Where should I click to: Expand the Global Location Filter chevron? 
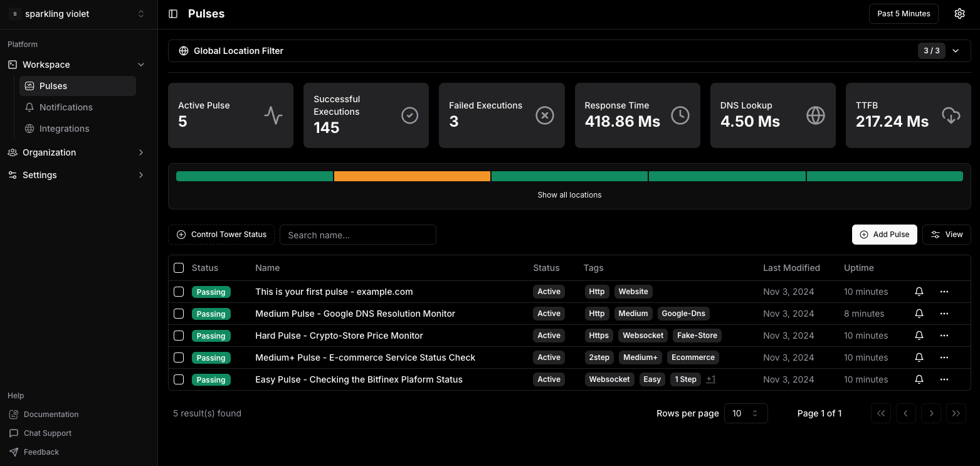956,51
